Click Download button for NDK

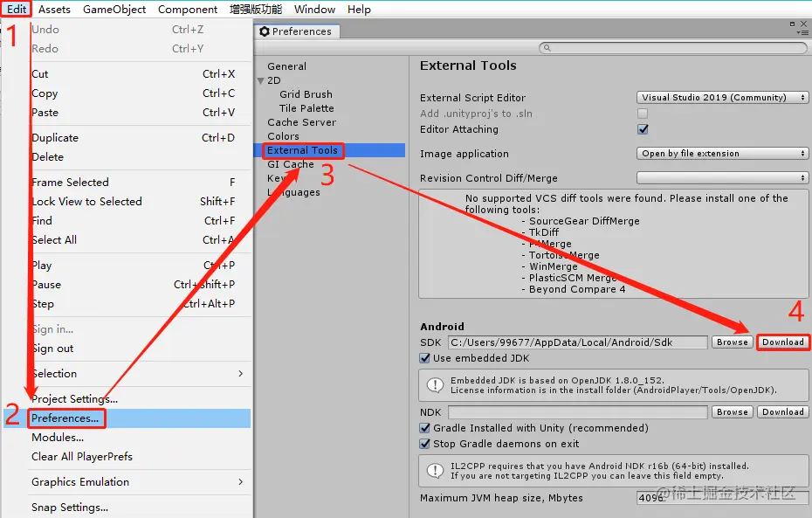(x=783, y=411)
